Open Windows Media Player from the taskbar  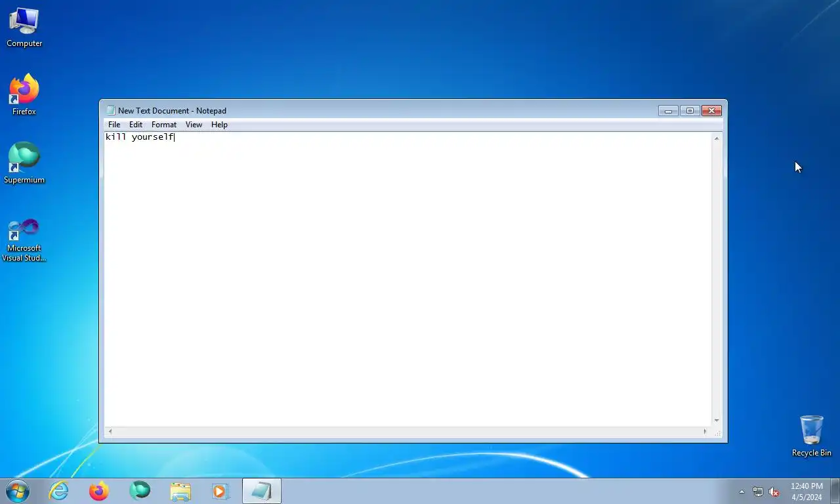coord(220,491)
